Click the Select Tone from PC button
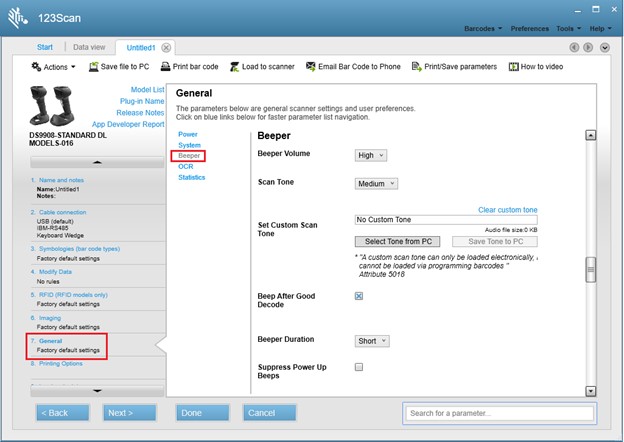Image resolution: width=624 pixels, height=442 pixels. [x=395, y=242]
